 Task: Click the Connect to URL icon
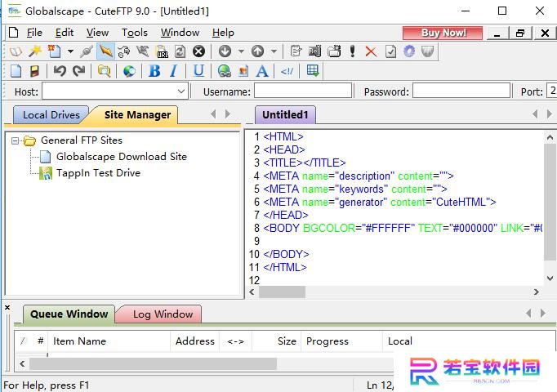coord(163,51)
